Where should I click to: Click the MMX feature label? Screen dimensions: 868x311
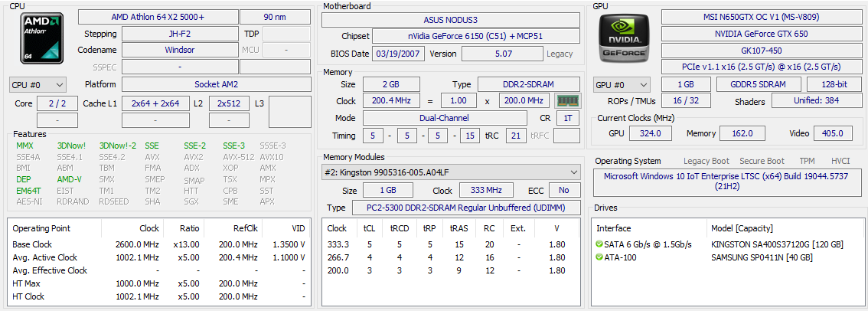point(25,146)
